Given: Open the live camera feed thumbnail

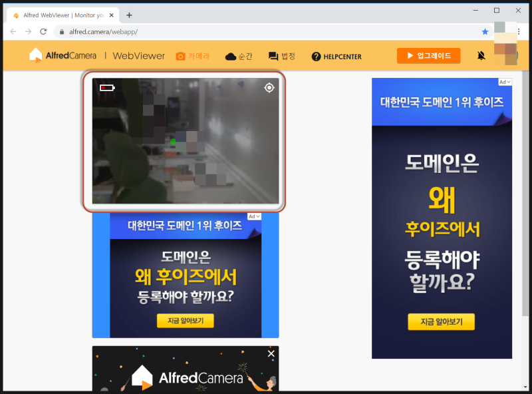Looking at the screenshot, I should tap(186, 141).
